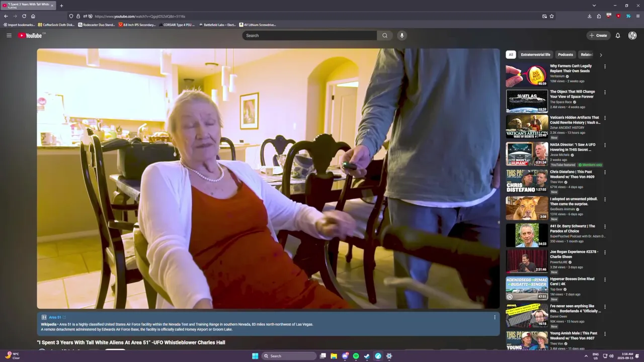Click the YouTube search magnifier button

tap(385, 35)
